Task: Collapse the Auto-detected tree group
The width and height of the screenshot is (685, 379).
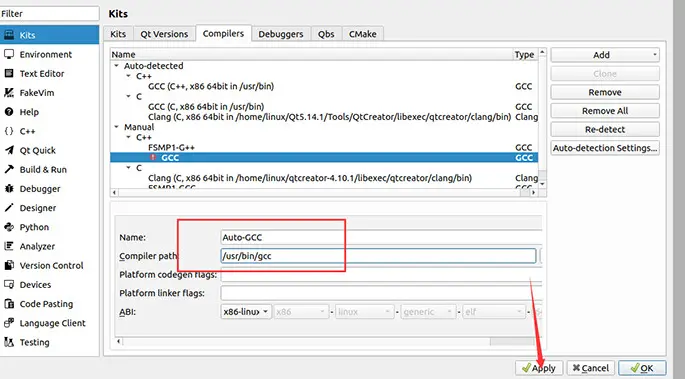Action: (117, 66)
